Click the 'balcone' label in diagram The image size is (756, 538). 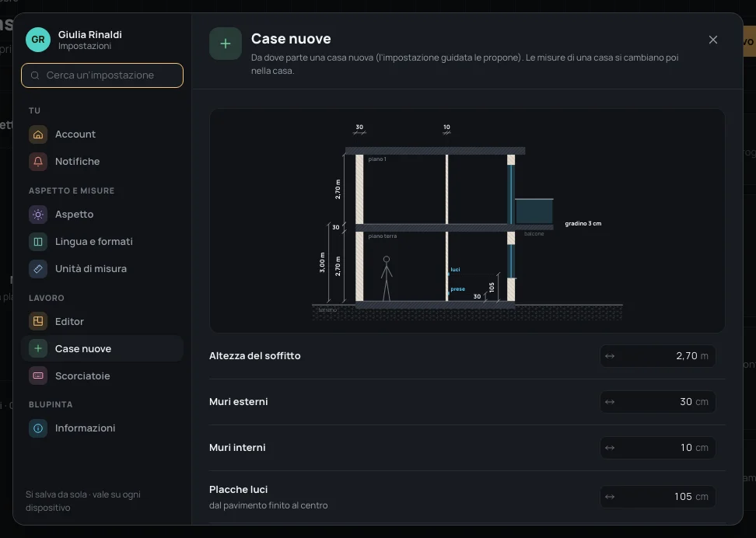point(534,234)
